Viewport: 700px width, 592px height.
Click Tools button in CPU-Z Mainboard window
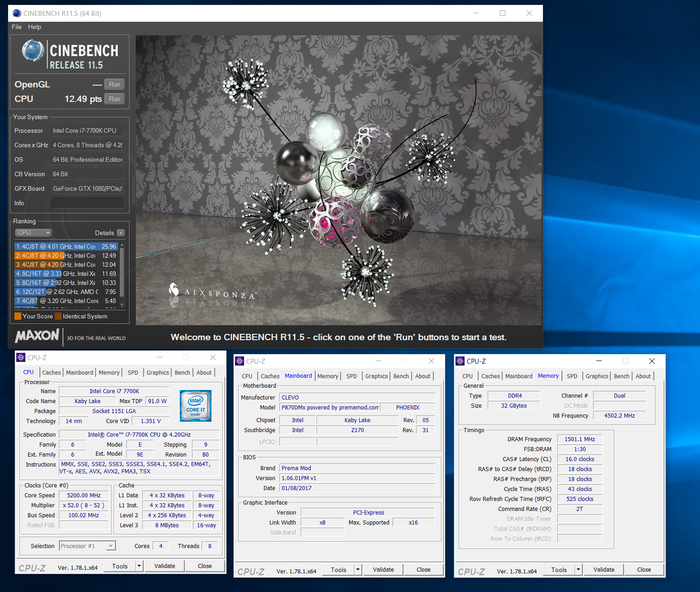[339, 569]
